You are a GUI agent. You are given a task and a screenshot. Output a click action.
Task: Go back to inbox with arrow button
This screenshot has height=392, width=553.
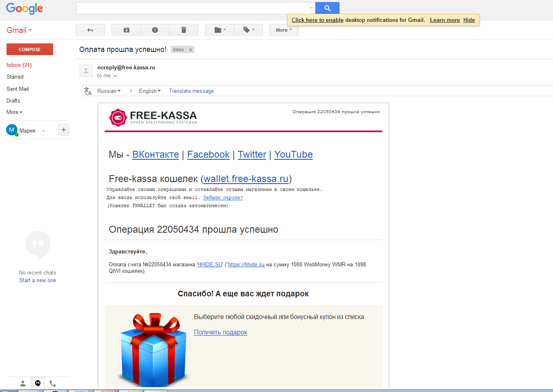click(x=90, y=30)
